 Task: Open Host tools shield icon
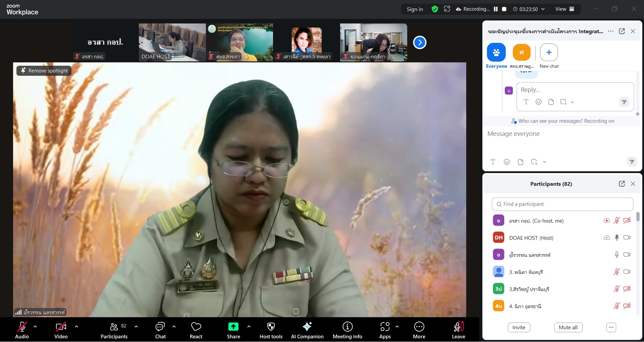click(271, 327)
